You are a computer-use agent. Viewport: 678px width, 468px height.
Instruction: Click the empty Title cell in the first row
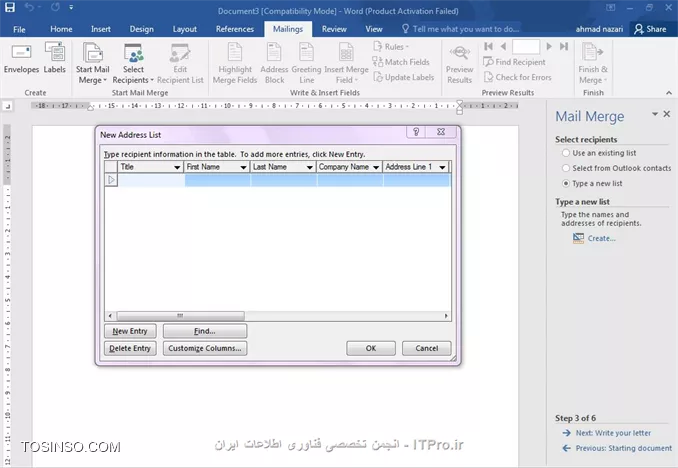pos(151,180)
